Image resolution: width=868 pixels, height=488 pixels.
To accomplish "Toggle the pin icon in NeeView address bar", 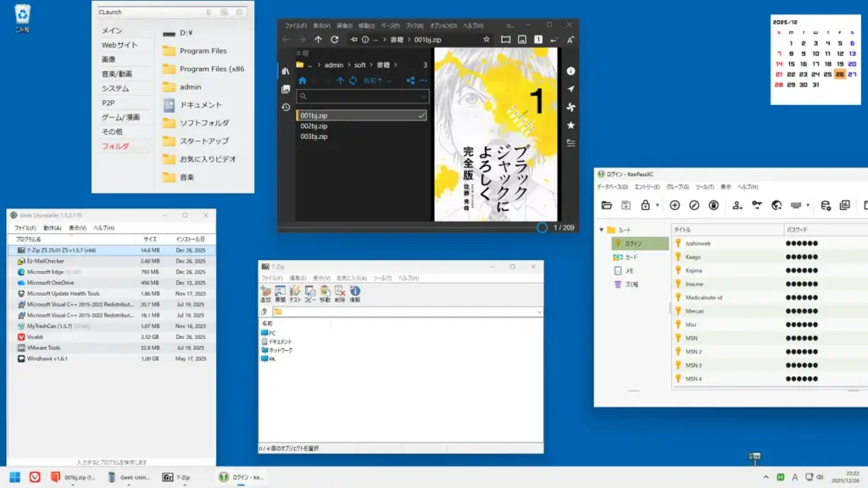I will 353,39.
